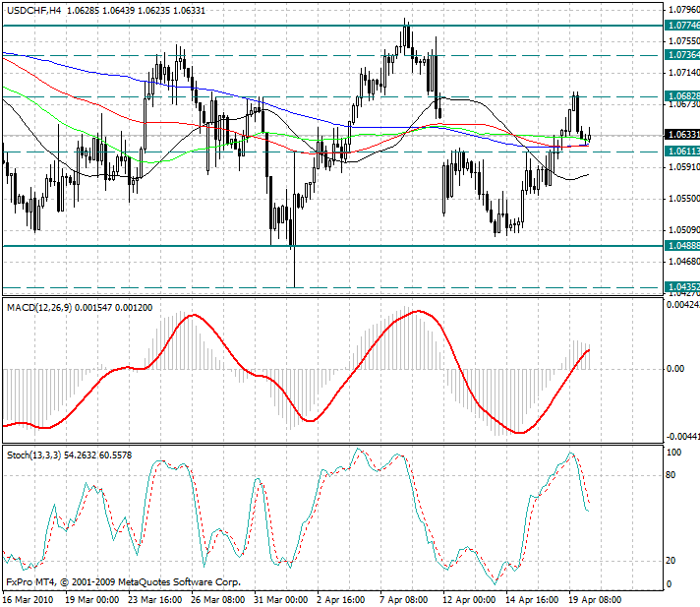Click the 1.0435 dashed level price tag
The height and width of the screenshot is (607, 700).
[682, 287]
